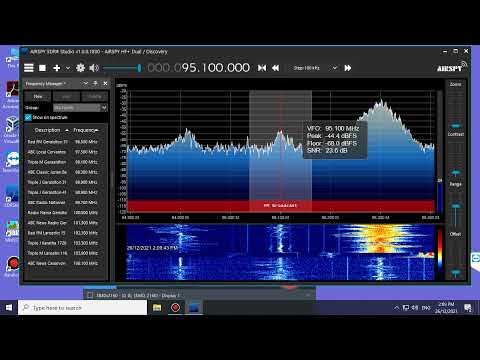
Task: Select the ABC Local Canberra entry
Action: 63,152
